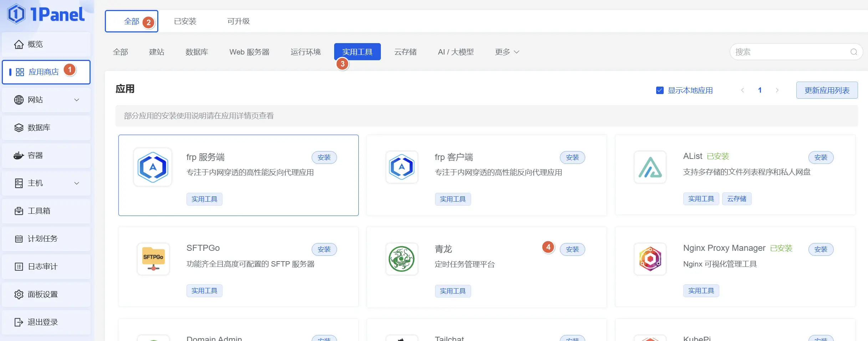Click 安装 on Nginx Proxy Manager card
The width and height of the screenshot is (868, 341).
click(821, 249)
